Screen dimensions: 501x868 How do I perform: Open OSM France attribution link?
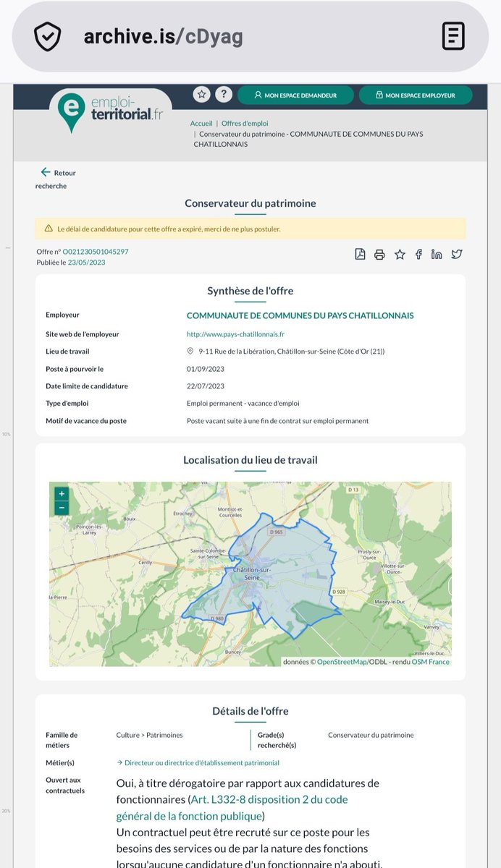[x=431, y=662]
